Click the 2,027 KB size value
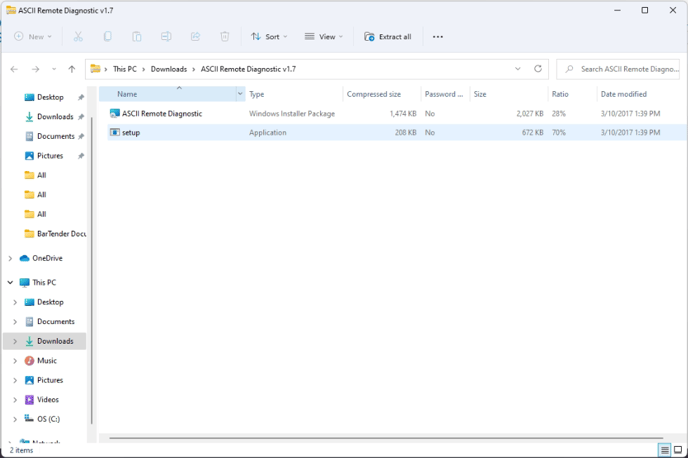 pos(530,114)
